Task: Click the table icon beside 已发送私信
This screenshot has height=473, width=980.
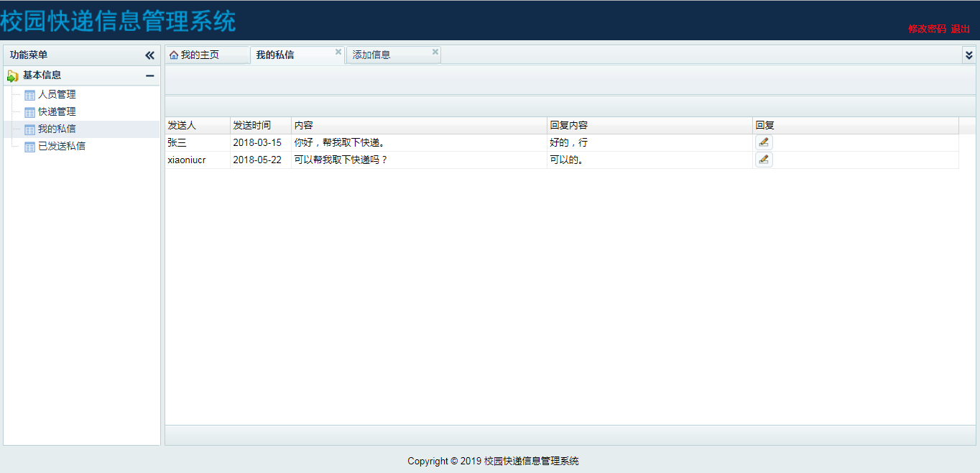Action: point(29,147)
